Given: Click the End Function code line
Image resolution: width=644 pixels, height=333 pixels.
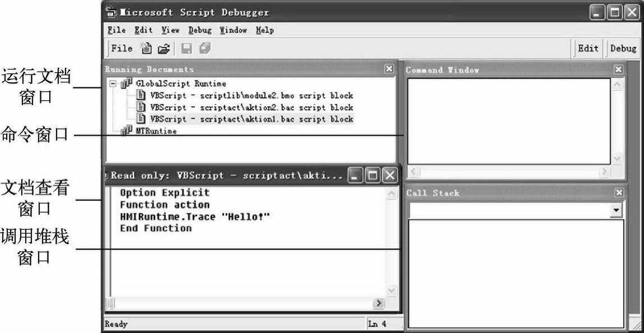Looking at the screenshot, I should 156,228.
